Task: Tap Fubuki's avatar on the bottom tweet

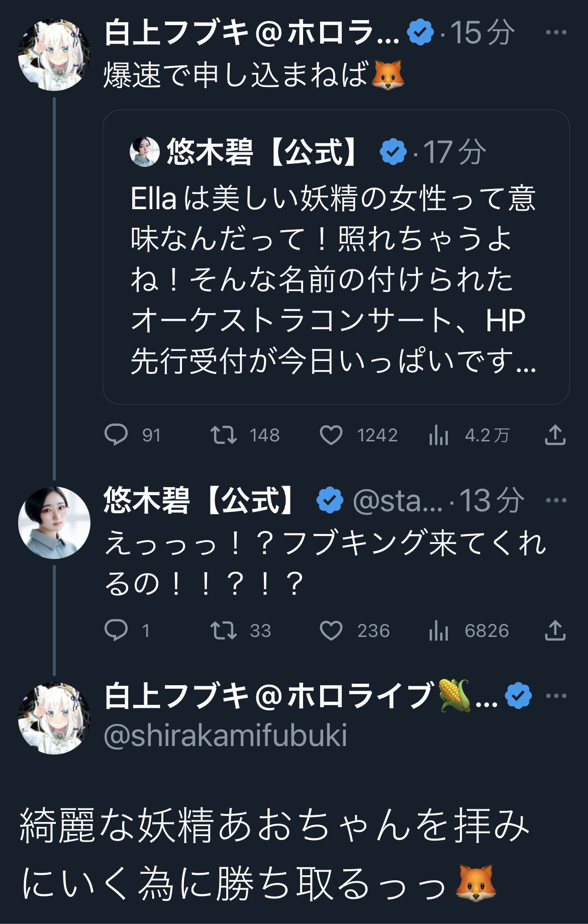Action: [54, 718]
